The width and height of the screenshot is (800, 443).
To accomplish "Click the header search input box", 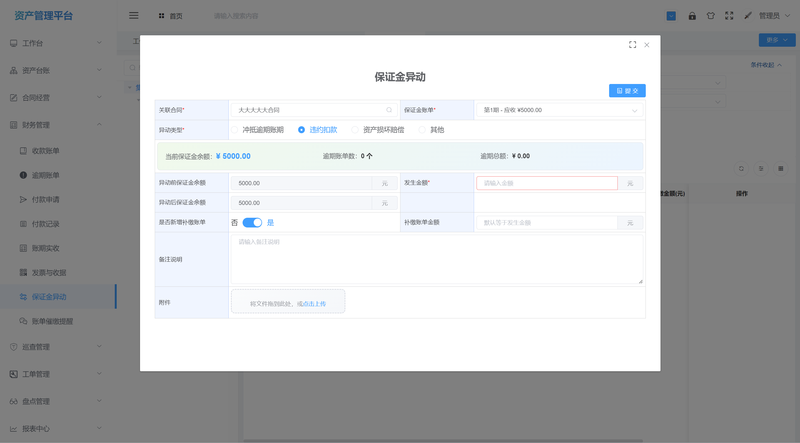I will point(236,16).
